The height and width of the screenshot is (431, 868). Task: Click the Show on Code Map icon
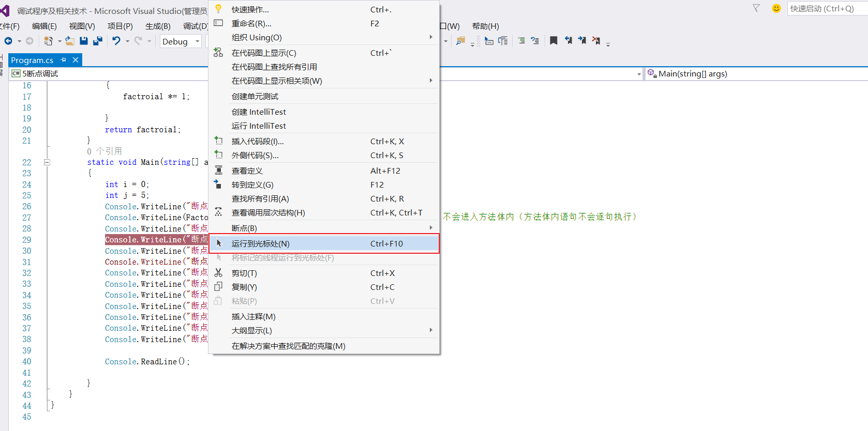(218, 52)
